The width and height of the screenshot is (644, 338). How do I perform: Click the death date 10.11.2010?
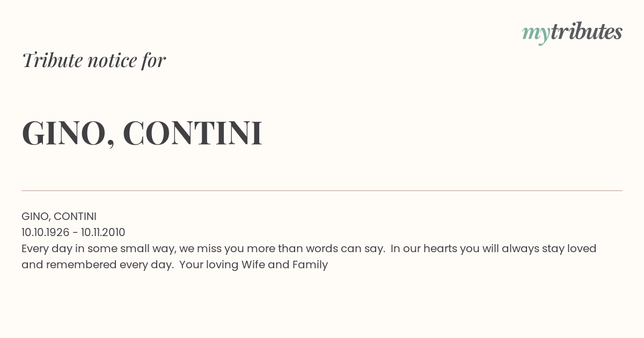(x=103, y=232)
